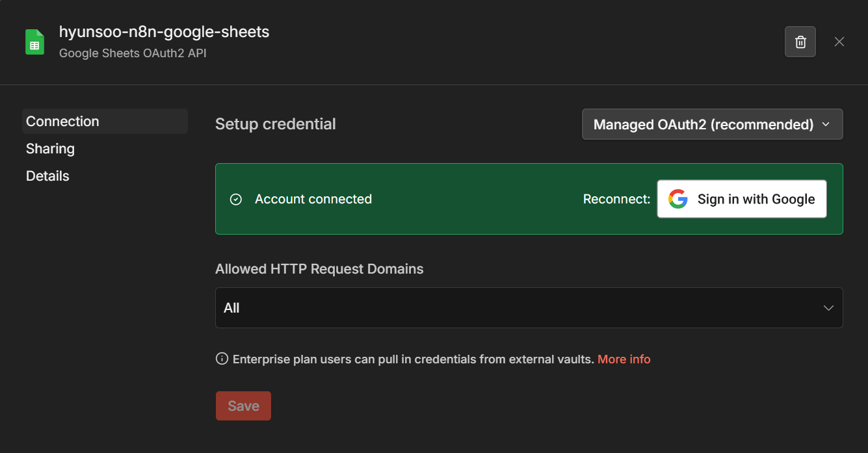
Task: Open the Managed OAuth2 (recommended) dropdown
Action: click(712, 124)
